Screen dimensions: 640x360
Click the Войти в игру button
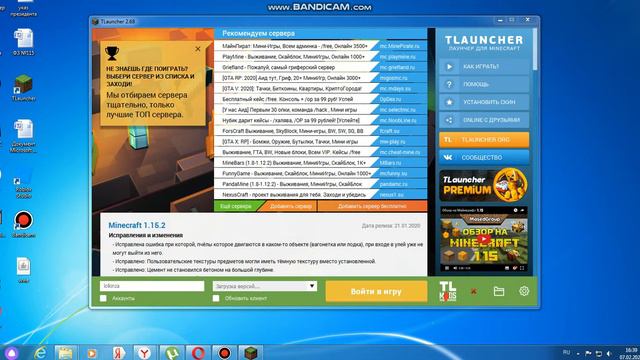pos(376,291)
